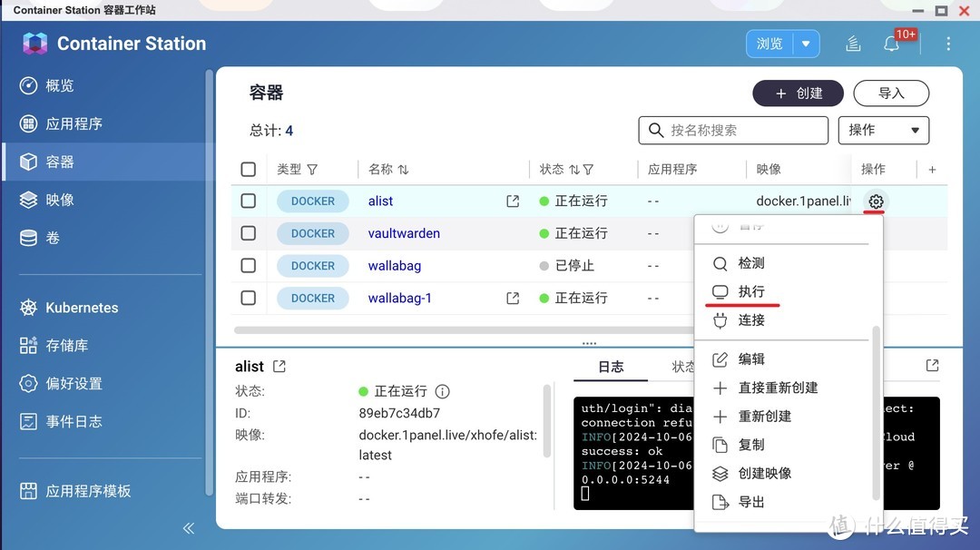Open the three-dot more options menu
This screenshot has height=550, width=980.
pos(948,44)
